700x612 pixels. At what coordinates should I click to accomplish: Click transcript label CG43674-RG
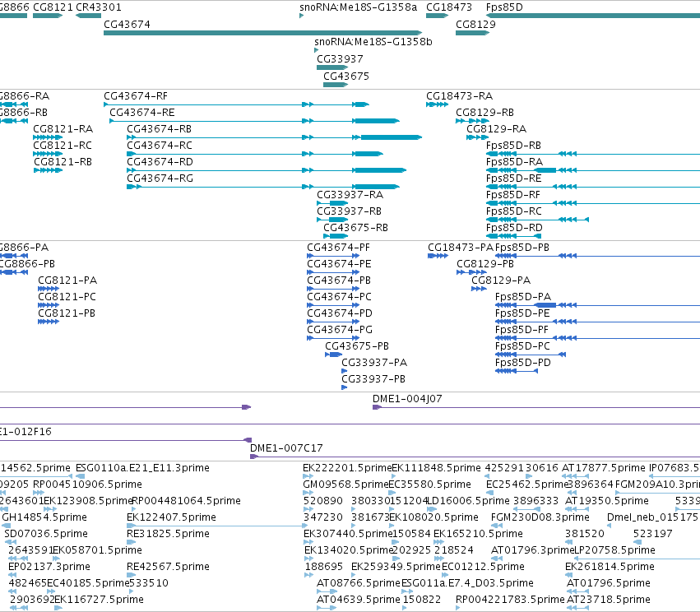tap(160, 178)
